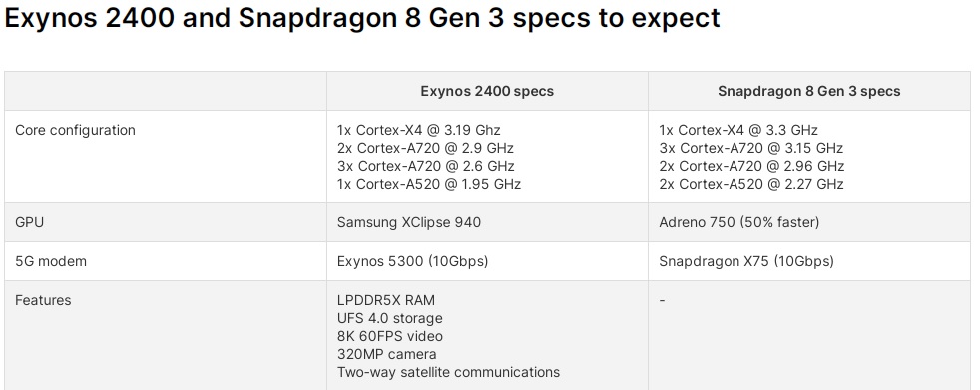The height and width of the screenshot is (390, 980).
Task: Click the GPU row label
Action: pos(29,222)
